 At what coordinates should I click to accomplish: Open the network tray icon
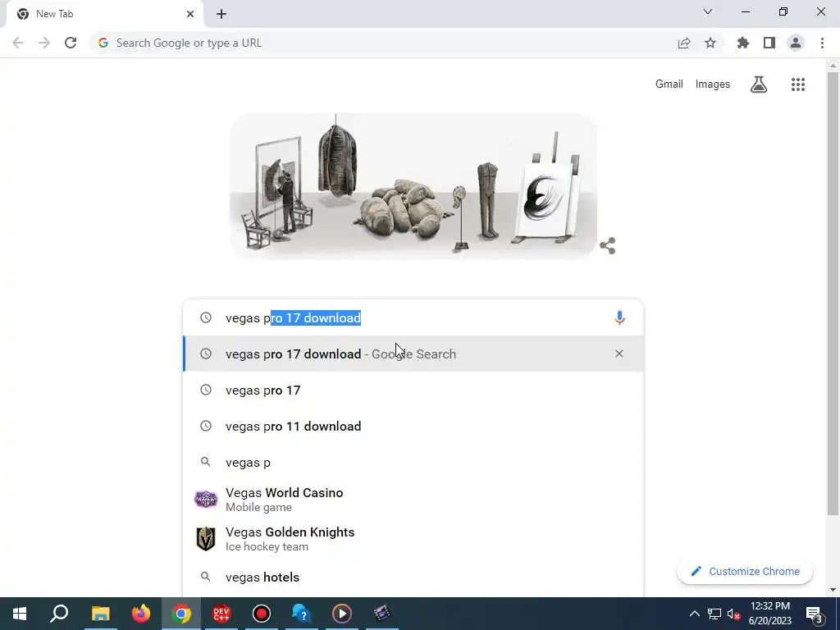point(714,614)
